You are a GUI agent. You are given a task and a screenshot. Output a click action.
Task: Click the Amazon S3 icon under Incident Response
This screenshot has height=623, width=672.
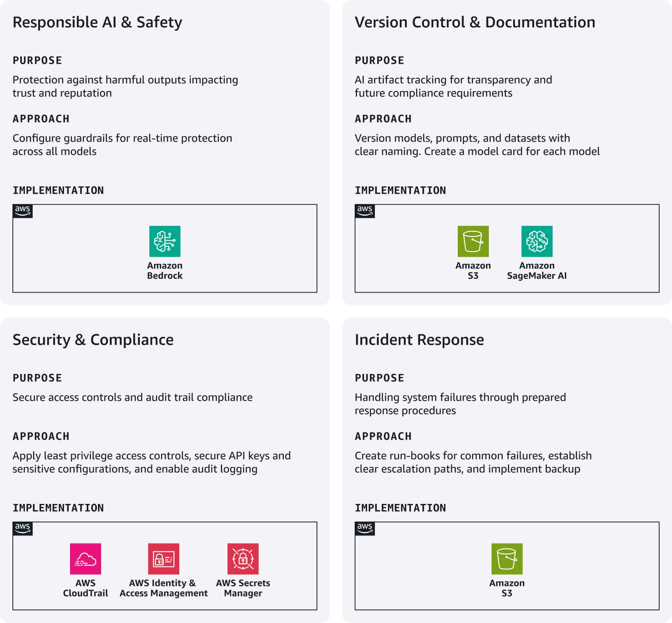coord(507,559)
